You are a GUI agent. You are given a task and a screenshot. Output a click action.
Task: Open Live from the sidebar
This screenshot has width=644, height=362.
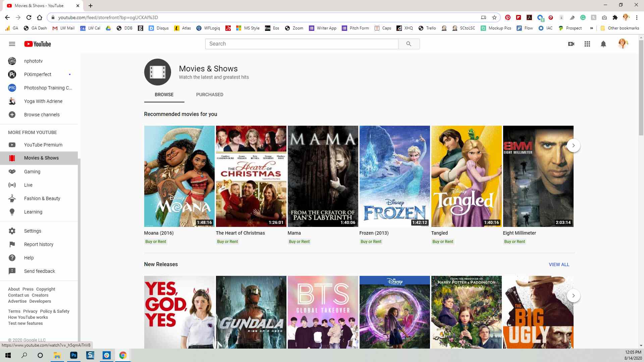pyautogui.click(x=28, y=185)
